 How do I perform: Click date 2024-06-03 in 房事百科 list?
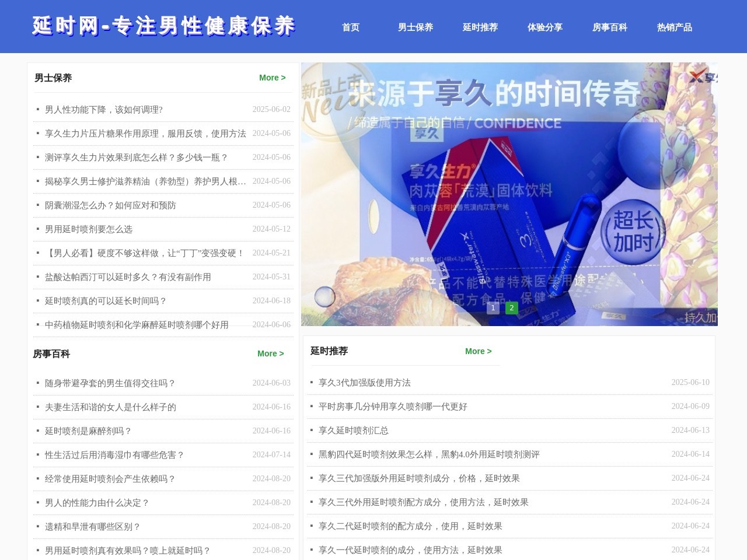coord(271,383)
